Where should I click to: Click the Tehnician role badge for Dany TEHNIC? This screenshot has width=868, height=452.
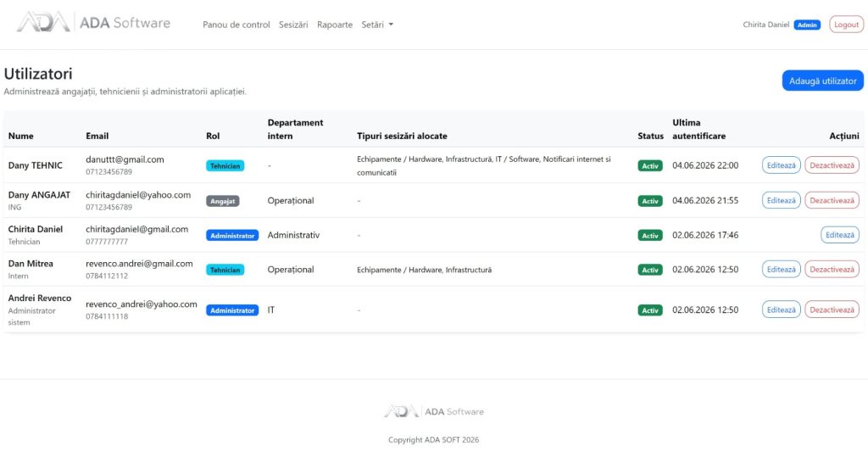(225, 165)
